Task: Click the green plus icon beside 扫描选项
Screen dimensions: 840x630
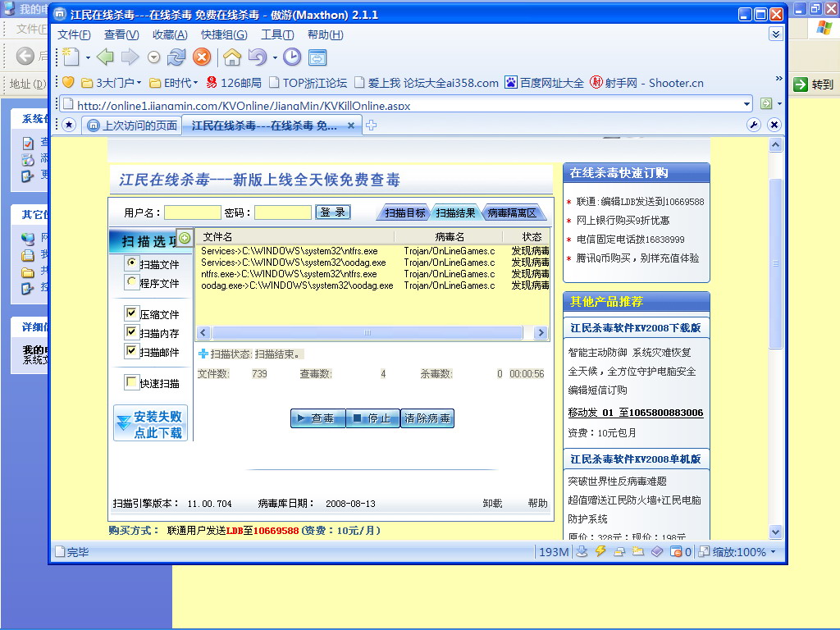Action: point(185,238)
